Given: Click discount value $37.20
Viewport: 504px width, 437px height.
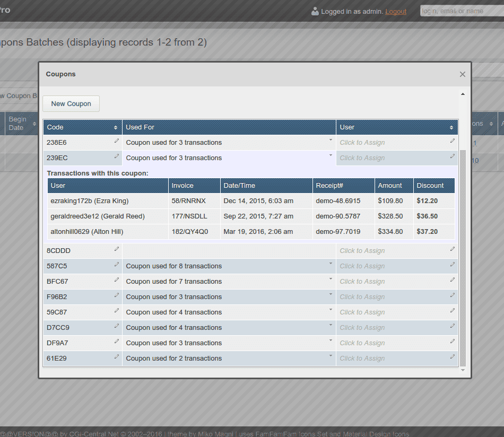Looking at the screenshot, I should 427,232.
